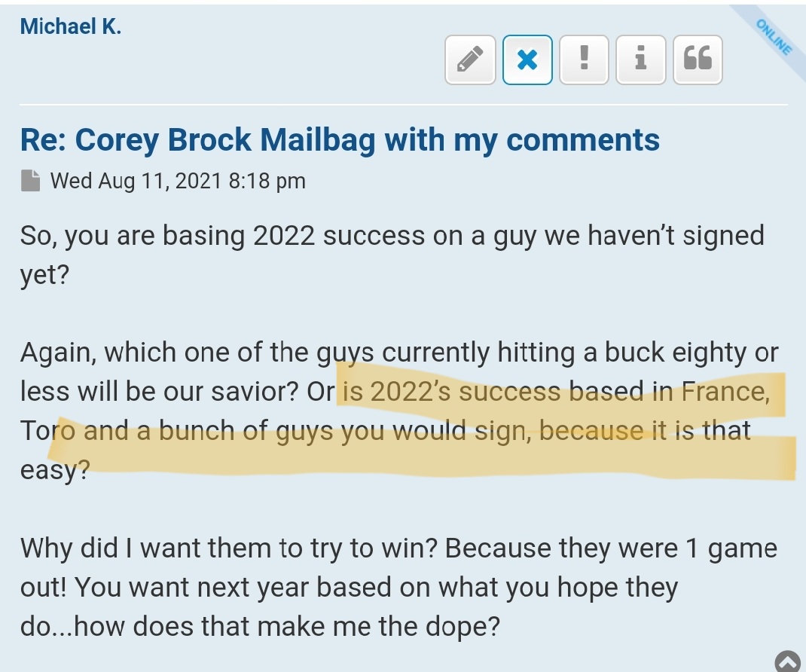Image resolution: width=806 pixels, height=672 pixels.
Task: Open the "Re: Corey Brock Mailbag with my comments" title
Action: pos(340,140)
